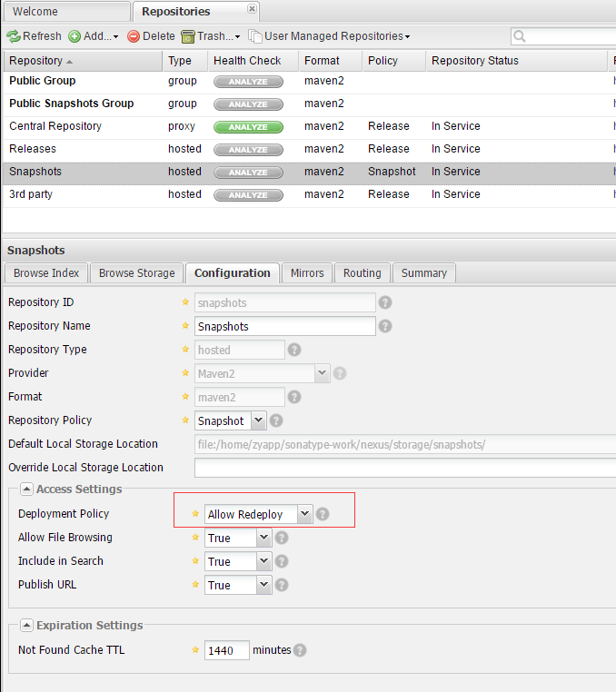
Task: Select the Public Group repository row
Action: tap(309, 81)
